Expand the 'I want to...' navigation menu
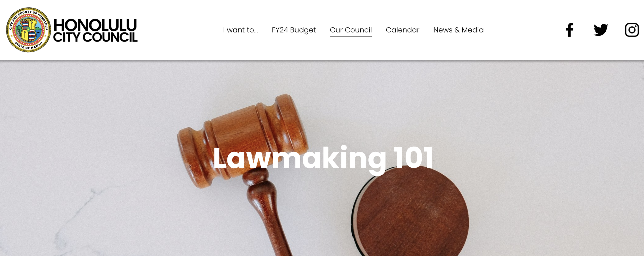 (x=240, y=30)
